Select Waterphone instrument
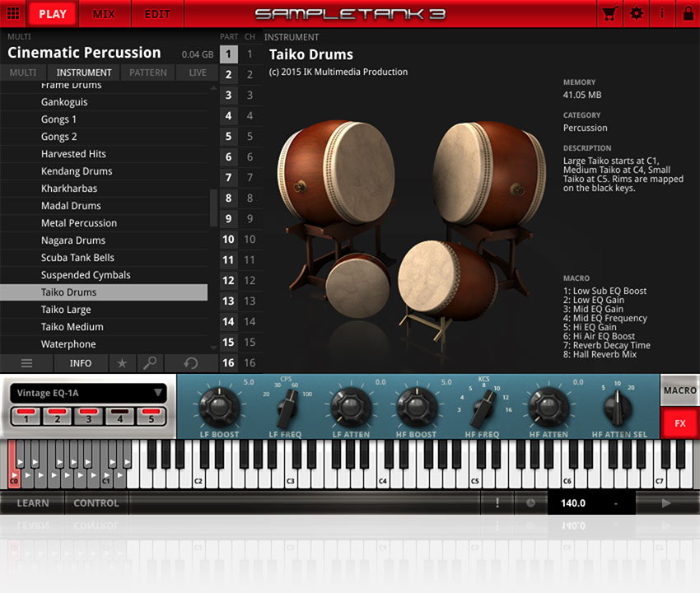The height and width of the screenshot is (593, 700). pos(104,344)
